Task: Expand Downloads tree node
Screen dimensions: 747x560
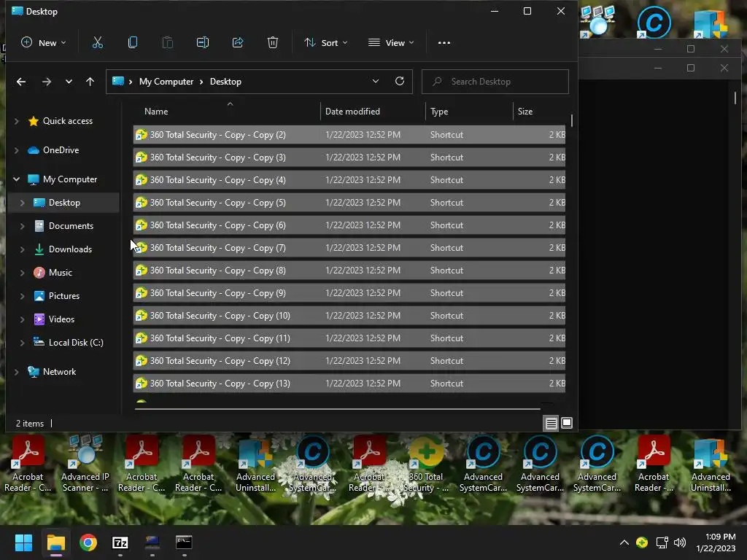Action: click(22, 249)
